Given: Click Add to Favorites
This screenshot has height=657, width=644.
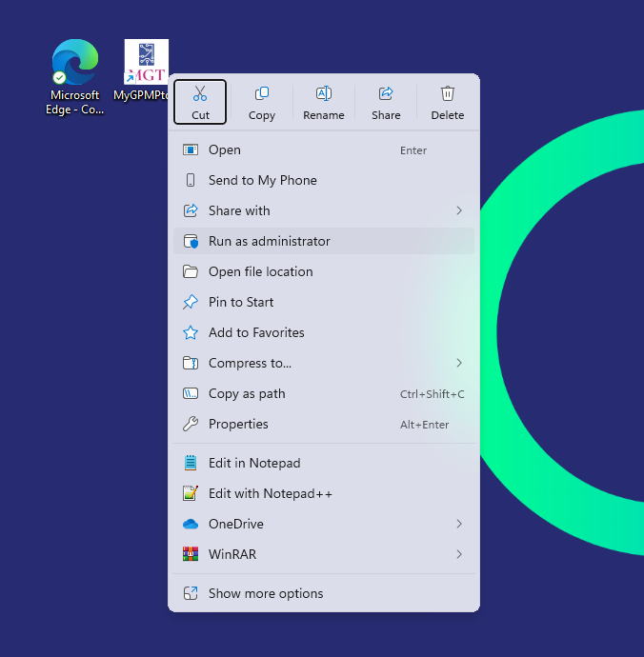Looking at the screenshot, I should tap(256, 332).
